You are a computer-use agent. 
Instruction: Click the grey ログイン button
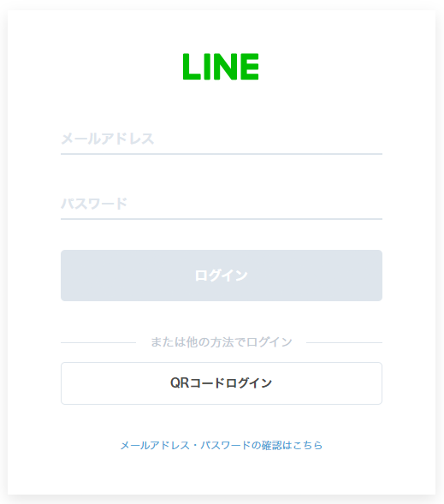pyautogui.click(x=222, y=276)
